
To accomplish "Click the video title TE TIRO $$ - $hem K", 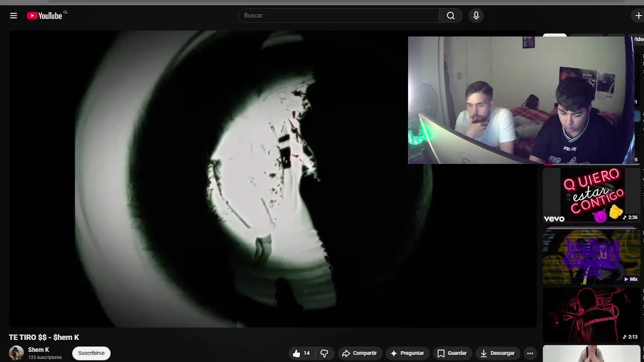I will coord(44,337).
